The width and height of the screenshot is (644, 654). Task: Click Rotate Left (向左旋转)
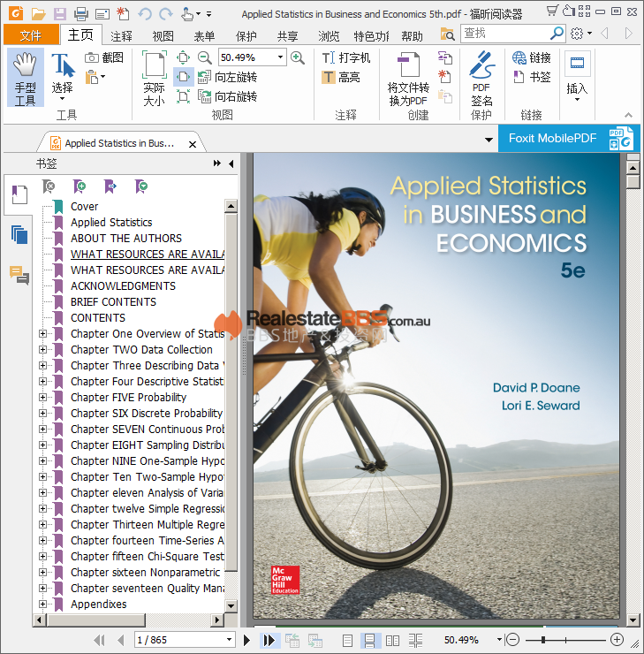226,77
